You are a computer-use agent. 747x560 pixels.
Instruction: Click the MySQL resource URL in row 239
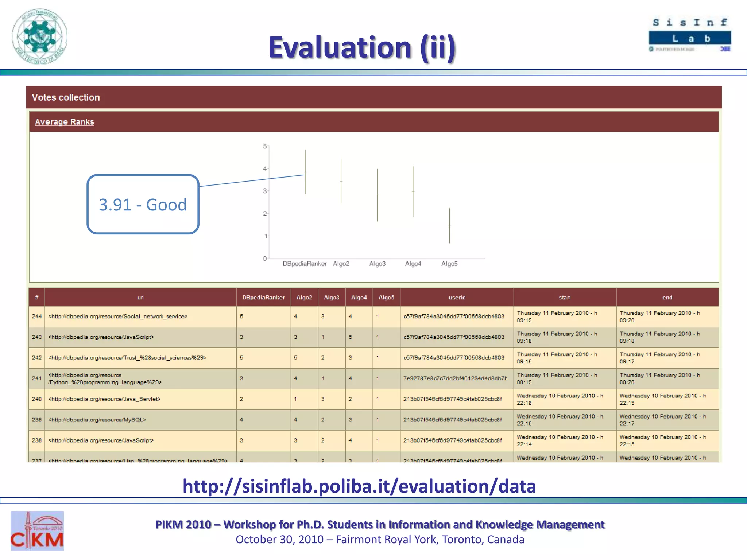(97, 420)
